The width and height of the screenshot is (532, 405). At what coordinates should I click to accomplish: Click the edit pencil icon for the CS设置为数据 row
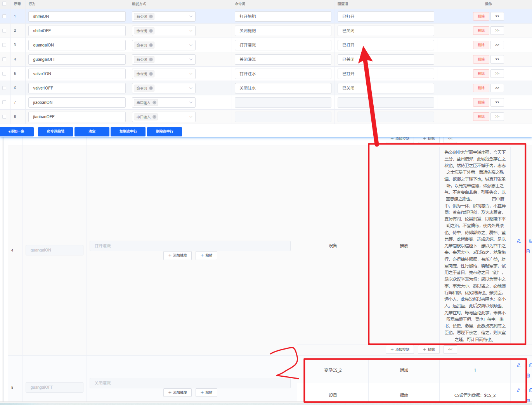tap(519, 390)
